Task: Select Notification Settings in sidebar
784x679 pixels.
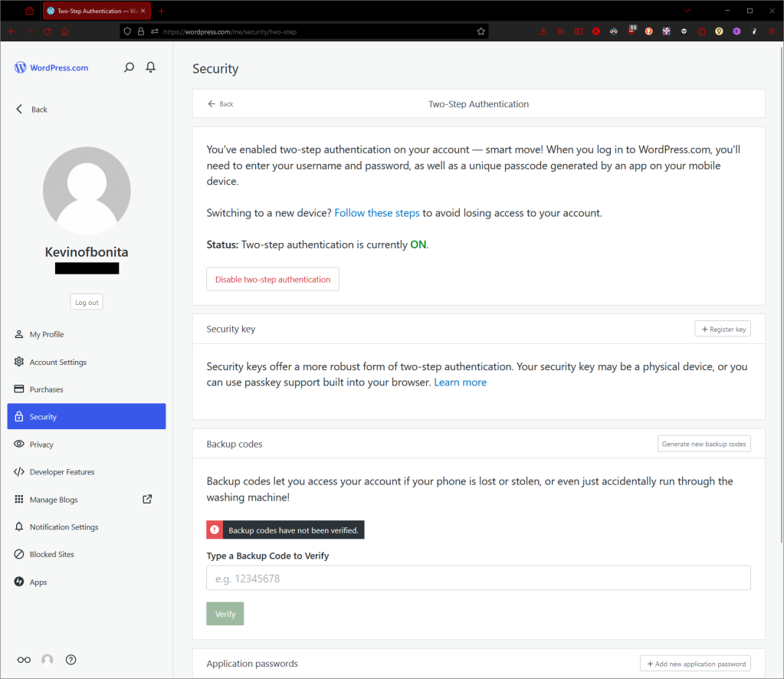Action: click(x=63, y=527)
